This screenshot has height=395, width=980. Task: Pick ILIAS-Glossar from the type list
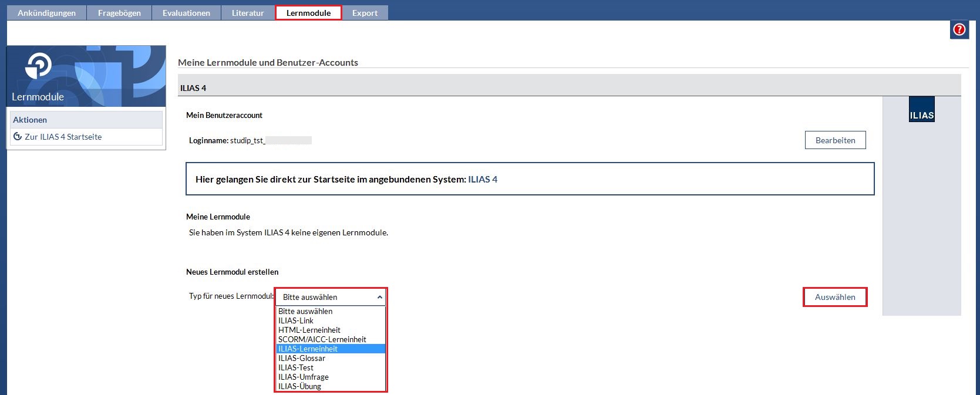click(301, 358)
